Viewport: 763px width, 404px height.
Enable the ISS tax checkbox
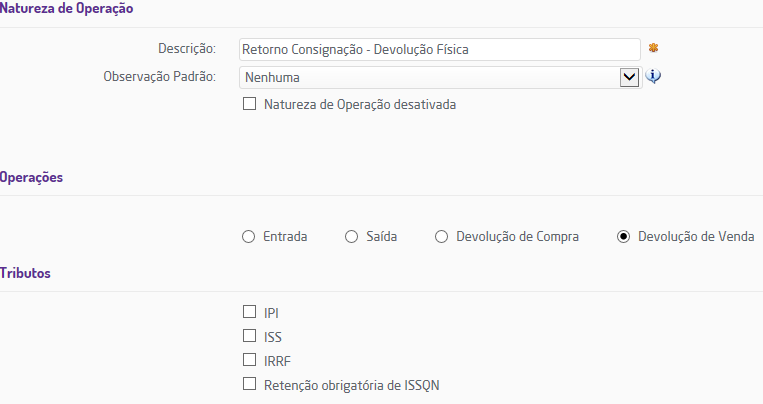tap(250, 337)
